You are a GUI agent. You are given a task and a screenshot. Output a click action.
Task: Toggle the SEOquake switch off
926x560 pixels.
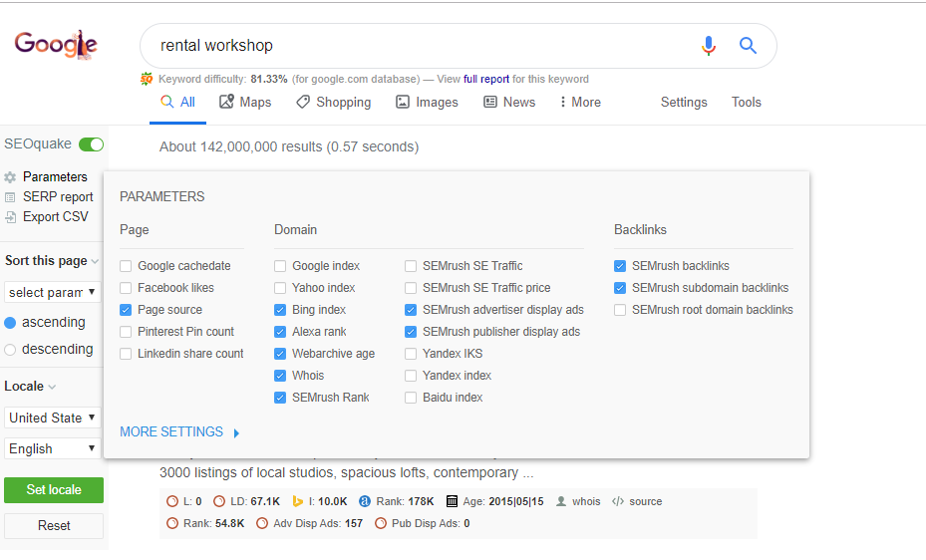[91, 144]
